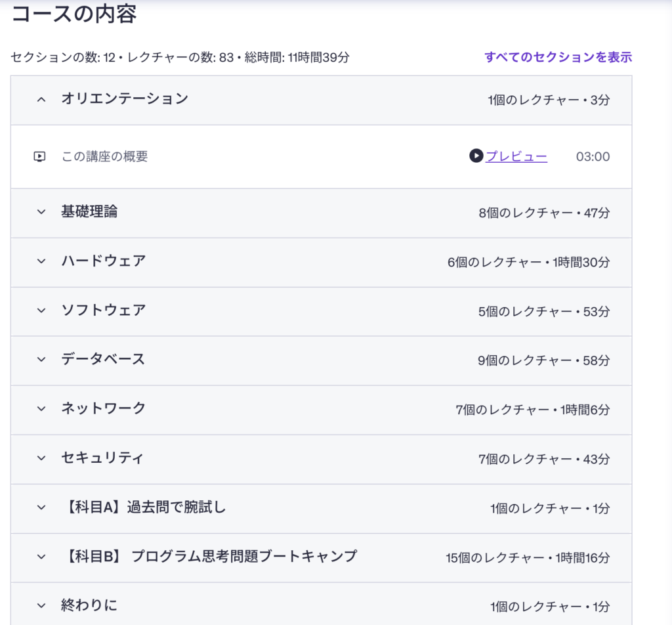Open the プレビュー link
This screenshot has width=672, height=625.
click(x=516, y=156)
